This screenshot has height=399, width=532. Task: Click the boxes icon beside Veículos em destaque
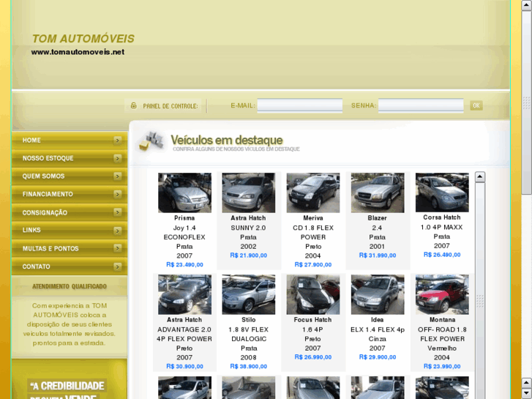[152, 141]
